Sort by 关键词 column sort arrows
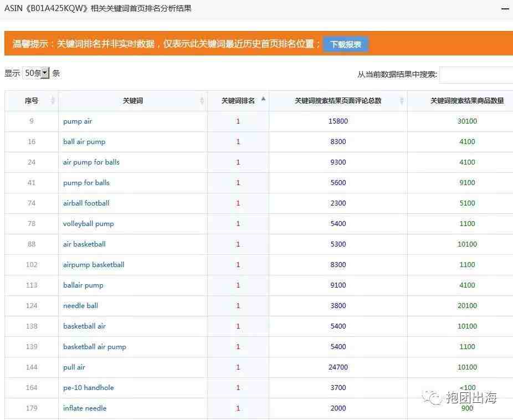The width and height of the screenshot is (513, 420). click(202, 100)
